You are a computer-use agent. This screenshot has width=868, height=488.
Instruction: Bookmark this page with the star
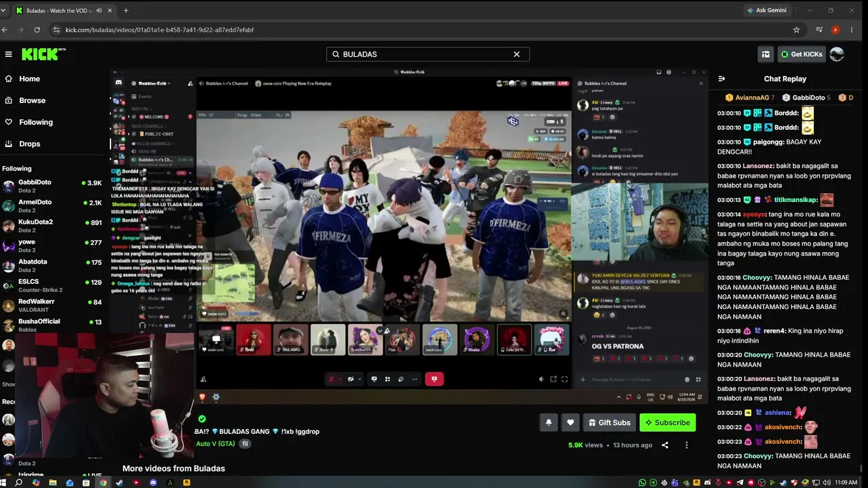797,30
